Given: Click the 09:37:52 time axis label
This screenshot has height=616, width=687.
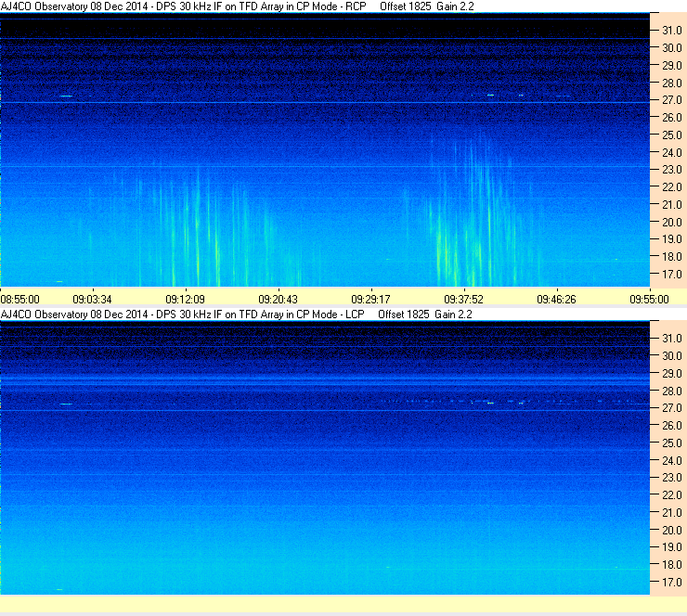Looking at the screenshot, I should coord(463,300).
